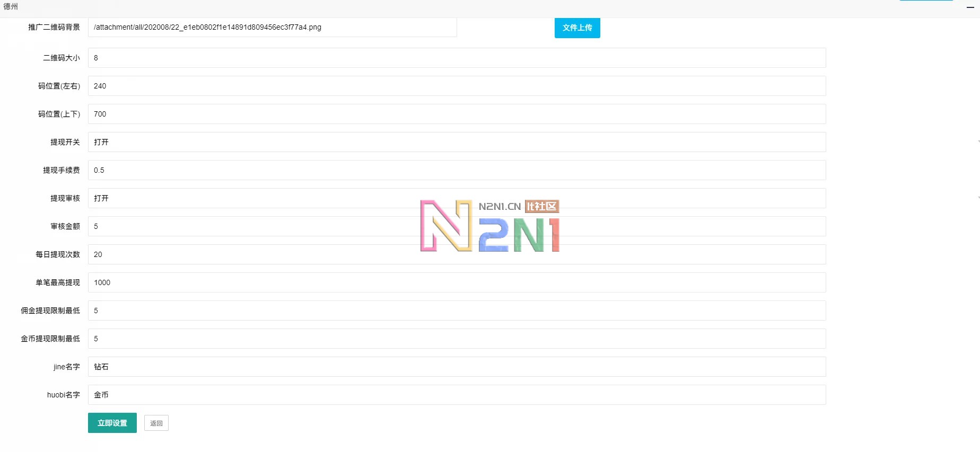Click the minimize dash icon at top right
The height and width of the screenshot is (452, 980).
(970, 7)
